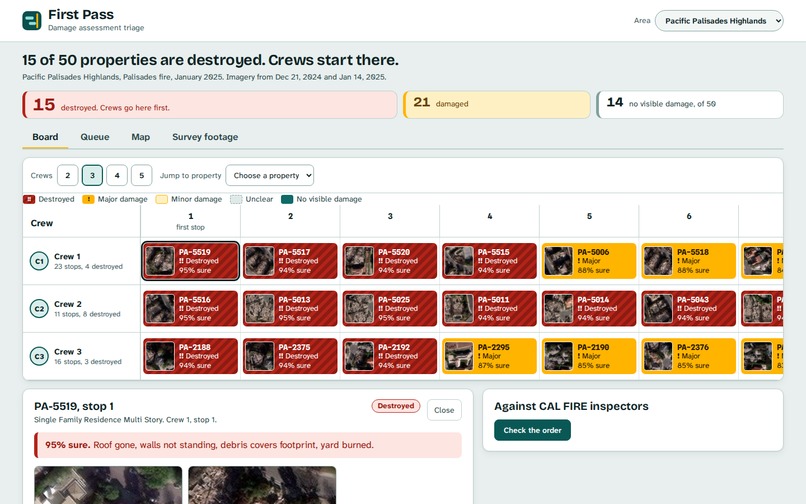
Task: Open property card PA-5013
Action: point(290,309)
